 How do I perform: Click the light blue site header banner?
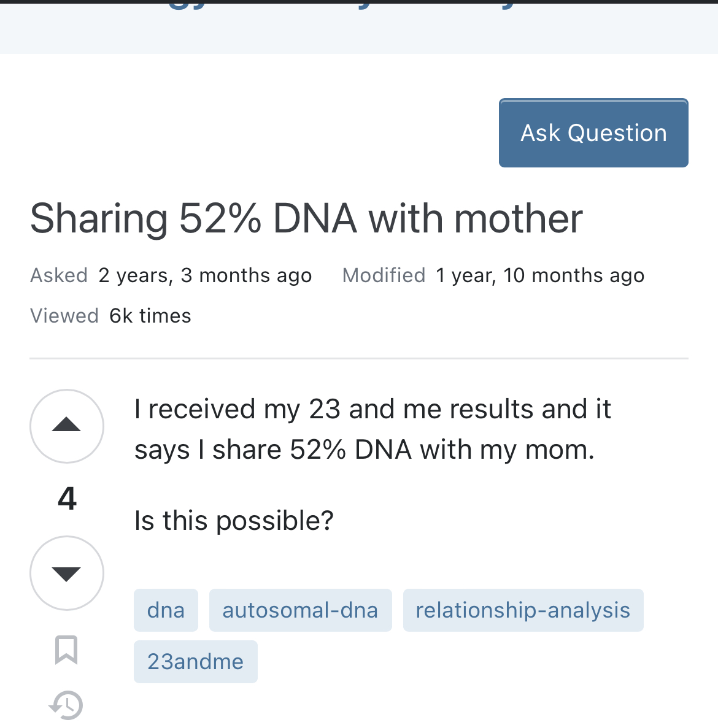coord(359,29)
